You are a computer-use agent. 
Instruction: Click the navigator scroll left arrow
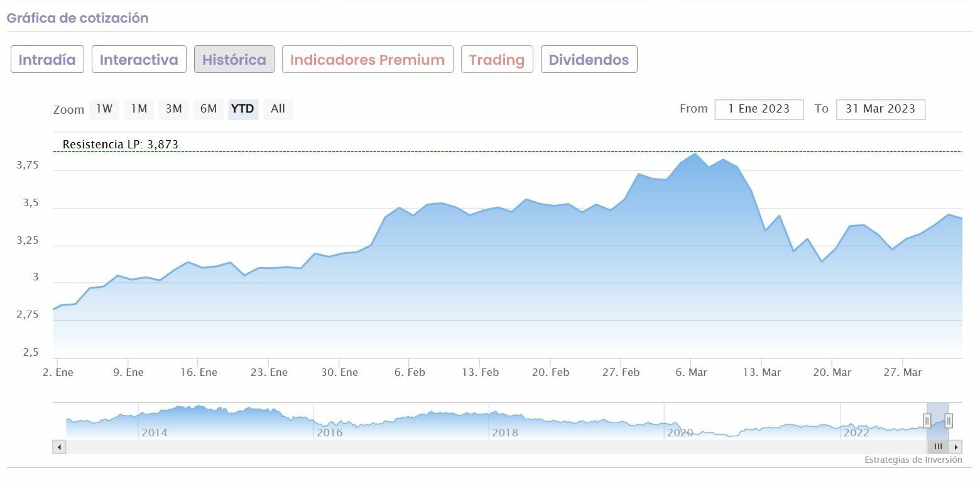[x=59, y=447]
